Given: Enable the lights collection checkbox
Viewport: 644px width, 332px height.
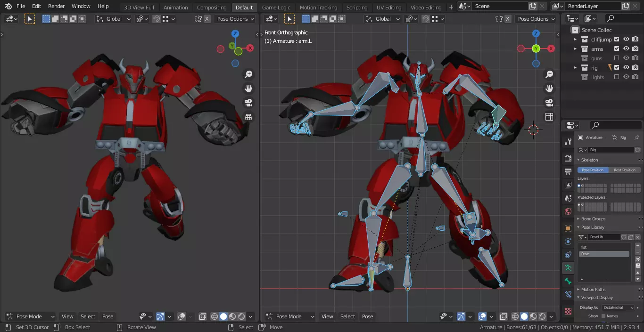Looking at the screenshot, I should (x=617, y=77).
